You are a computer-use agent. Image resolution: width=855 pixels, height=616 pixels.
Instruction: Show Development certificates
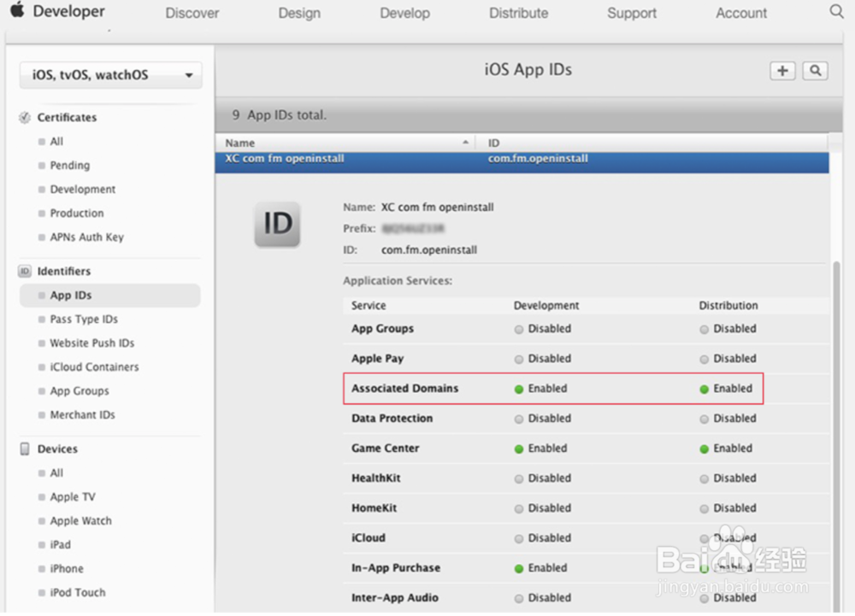click(x=82, y=190)
